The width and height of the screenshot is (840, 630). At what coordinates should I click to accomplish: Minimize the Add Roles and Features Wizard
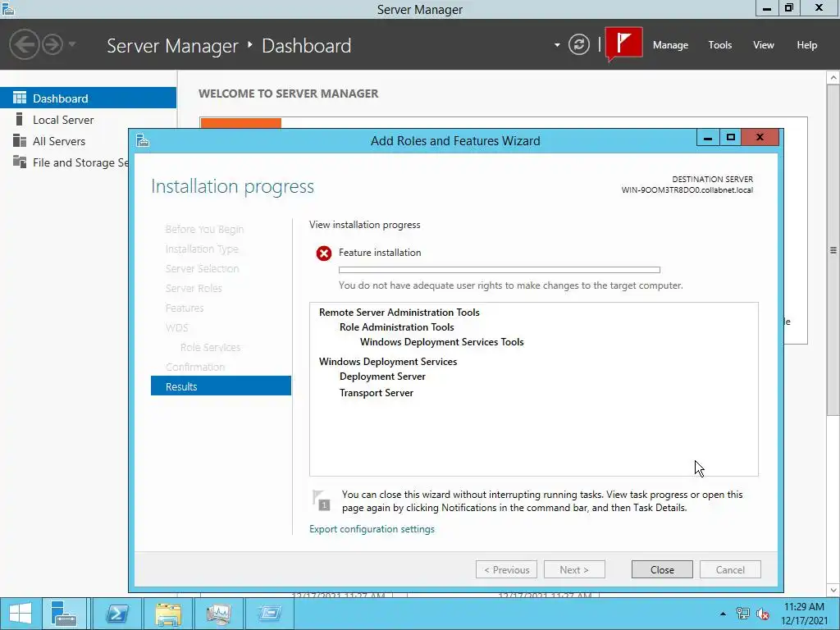tap(708, 138)
